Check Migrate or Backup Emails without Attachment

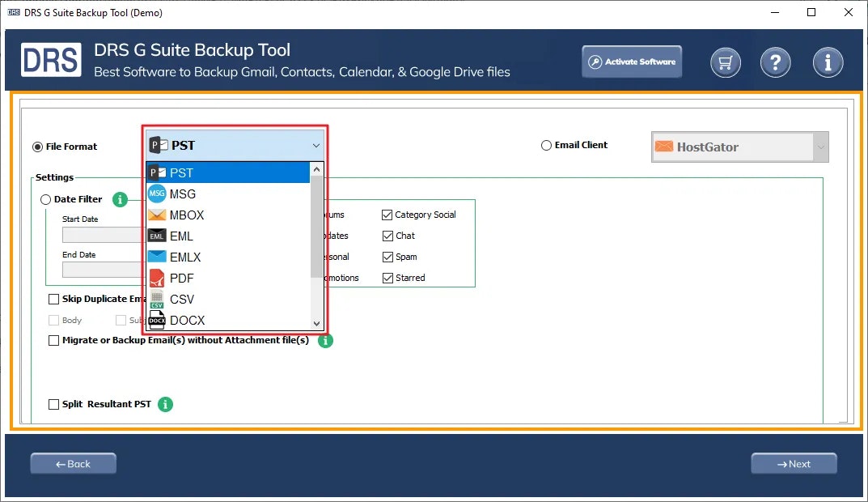53,340
